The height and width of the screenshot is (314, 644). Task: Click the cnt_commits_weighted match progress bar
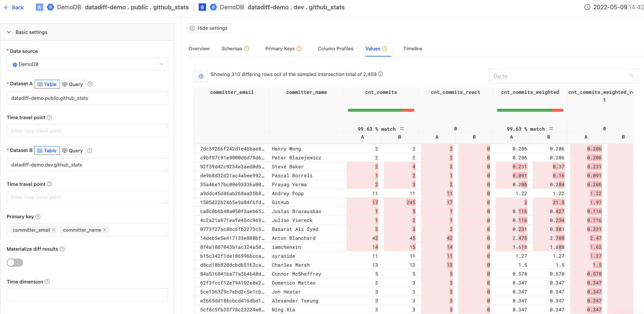coord(530,110)
